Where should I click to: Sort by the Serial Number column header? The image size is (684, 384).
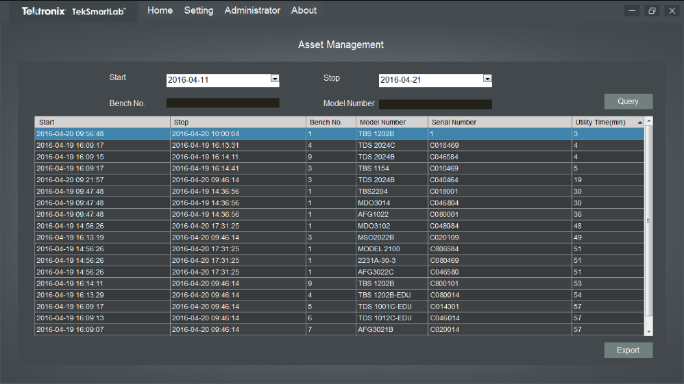click(499, 122)
